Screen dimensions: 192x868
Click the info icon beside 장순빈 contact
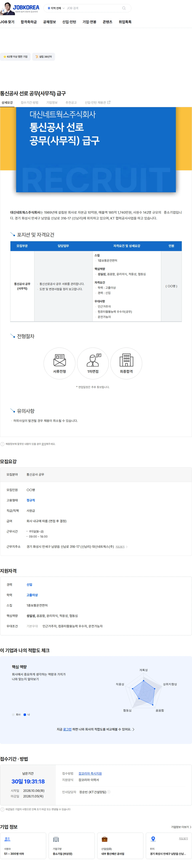(x=109, y=792)
